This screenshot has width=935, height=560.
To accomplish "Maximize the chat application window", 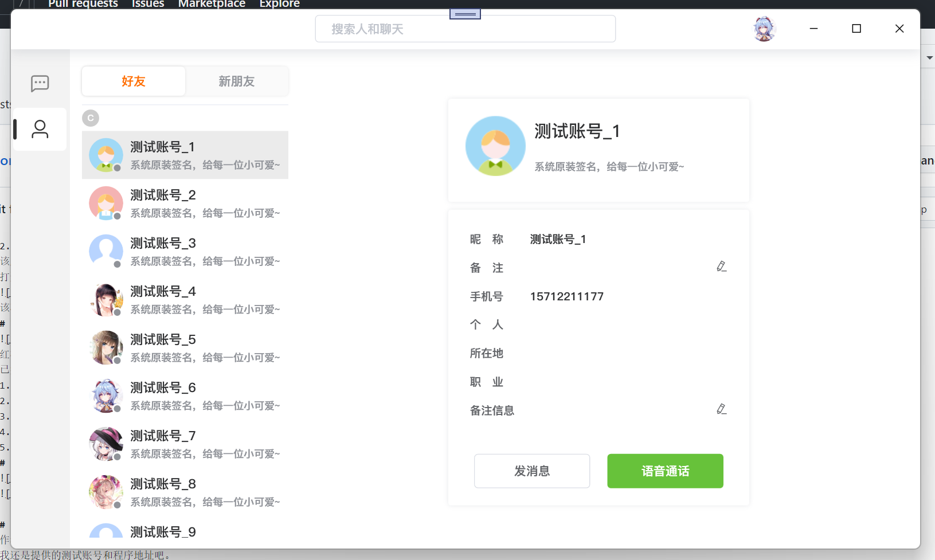I will [856, 29].
